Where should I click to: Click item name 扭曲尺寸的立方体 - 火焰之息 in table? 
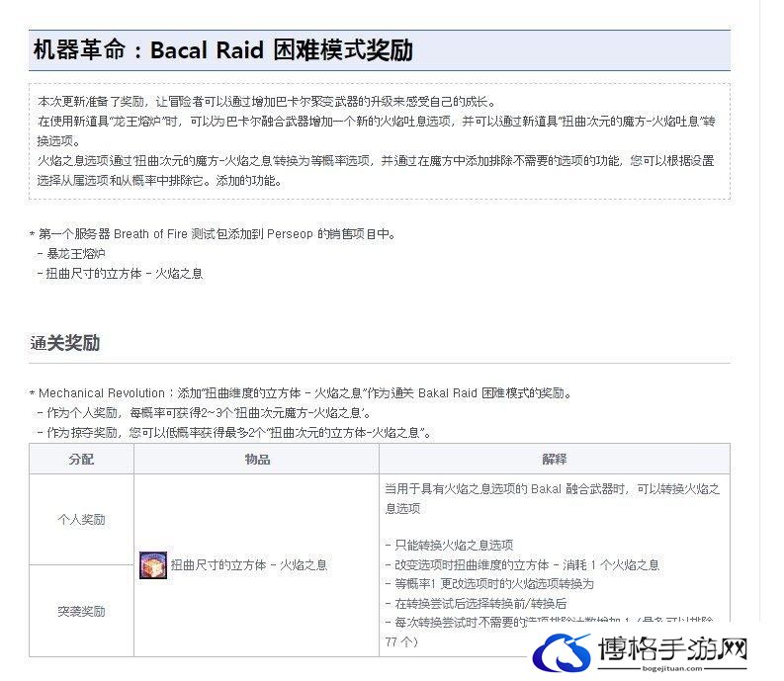coord(249,565)
